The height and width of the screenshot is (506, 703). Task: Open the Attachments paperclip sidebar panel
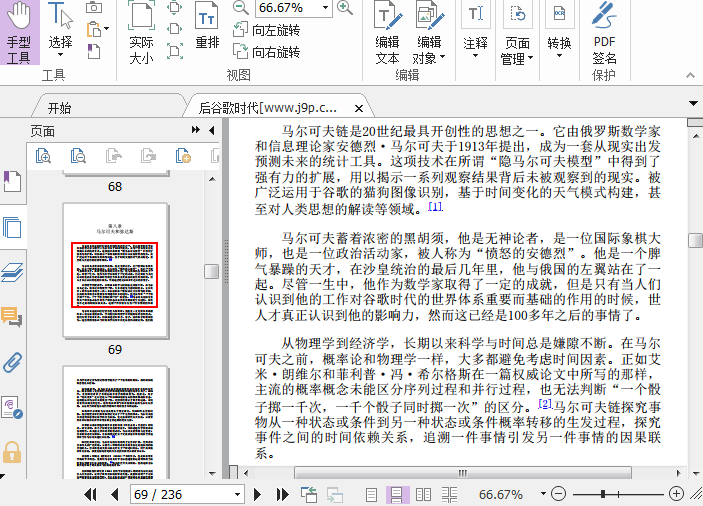pyautogui.click(x=12, y=363)
